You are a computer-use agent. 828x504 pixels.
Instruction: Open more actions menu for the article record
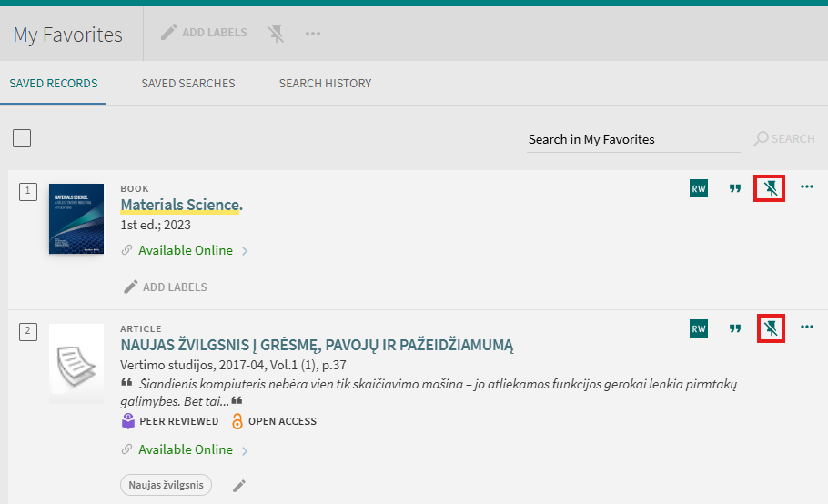[806, 328]
